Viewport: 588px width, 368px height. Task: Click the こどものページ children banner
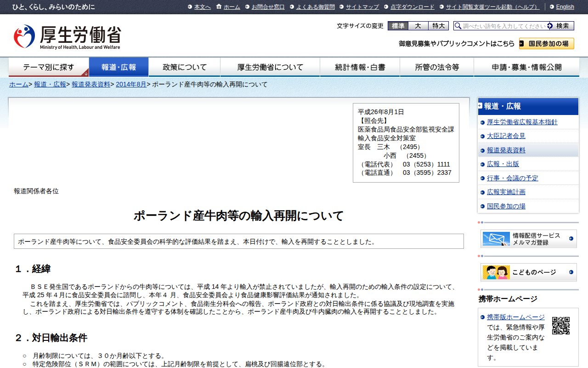[528, 272]
